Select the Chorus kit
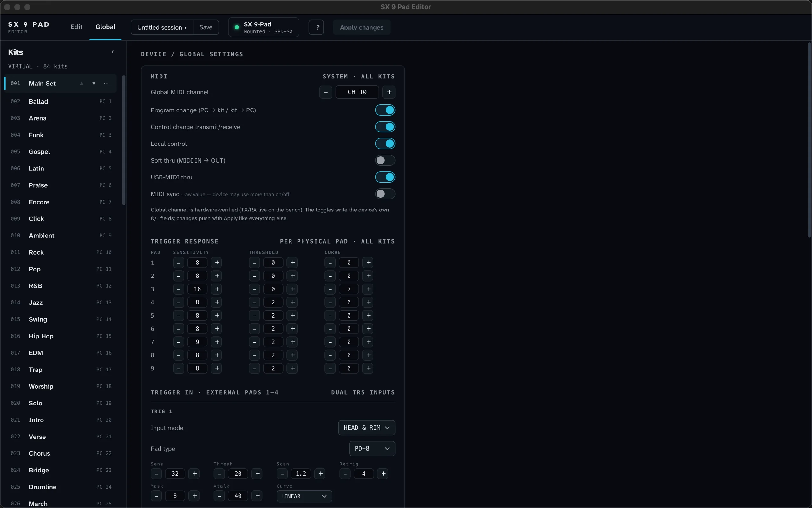This screenshot has height=508, width=812. 60,453
